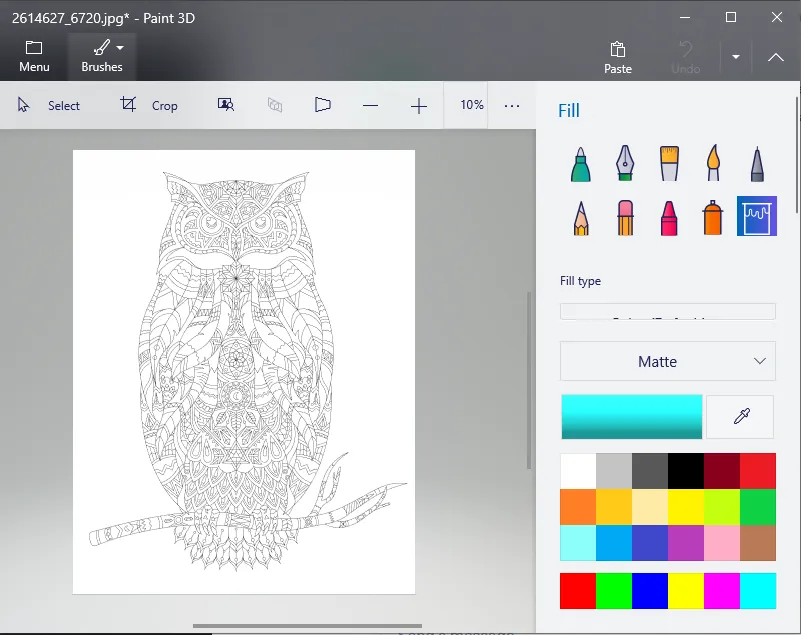Select the Calligraphy pen brush
Viewport: 801px width, 635px height.
[x=625, y=164]
